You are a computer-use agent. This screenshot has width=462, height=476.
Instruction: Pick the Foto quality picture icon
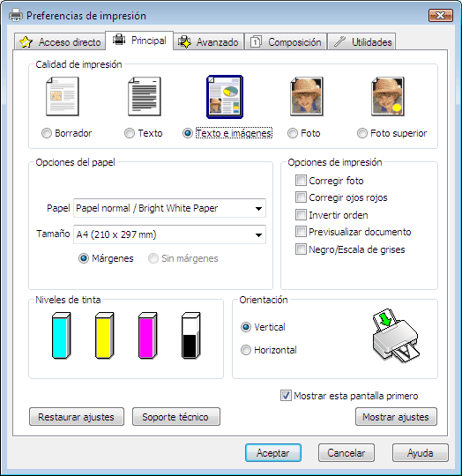[307, 97]
